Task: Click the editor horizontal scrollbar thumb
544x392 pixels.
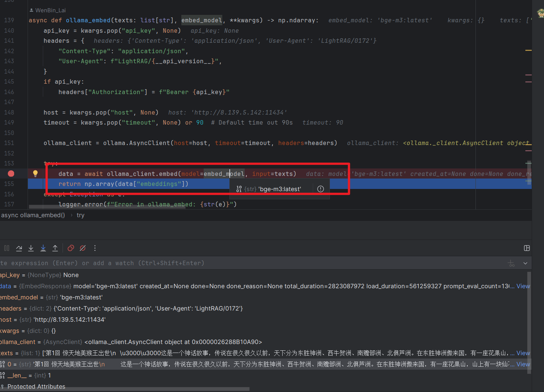Action: (x=107, y=207)
